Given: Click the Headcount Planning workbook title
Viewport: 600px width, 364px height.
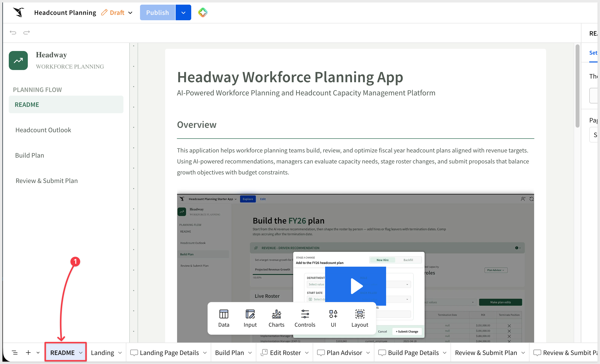Looking at the screenshot, I should (65, 12).
